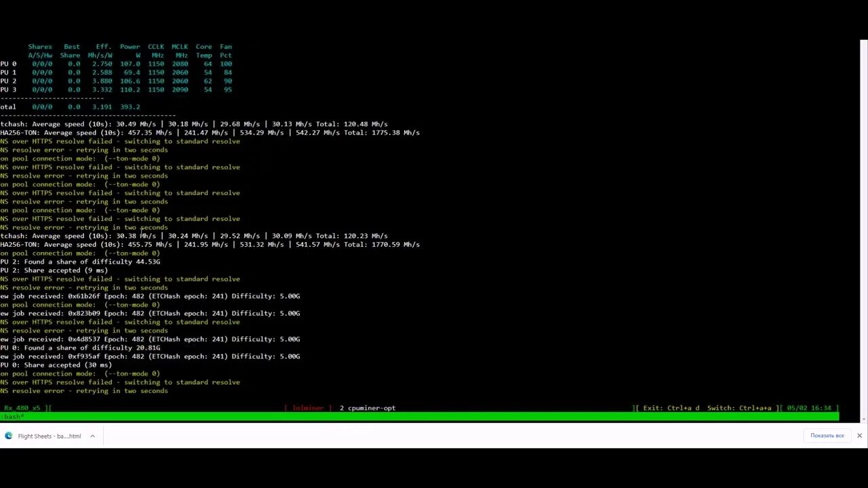Open the Flight Sheets html download
This screenshot has height=488, width=868.
coord(50,436)
